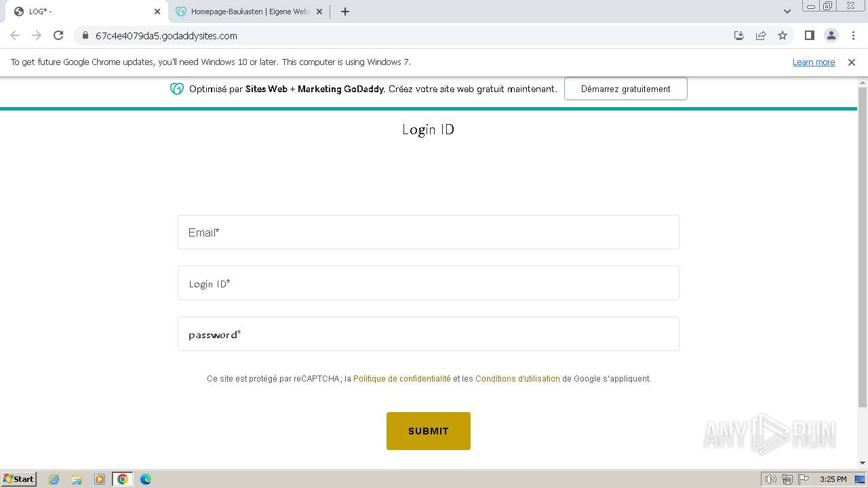Click the Action Center flag icon
868x488 pixels.
click(804, 479)
